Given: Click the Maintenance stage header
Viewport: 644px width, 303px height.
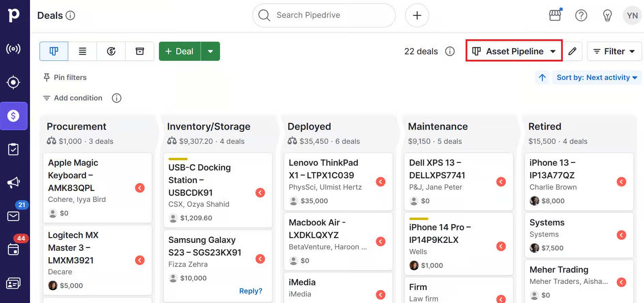Looking at the screenshot, I should point(438,126).
